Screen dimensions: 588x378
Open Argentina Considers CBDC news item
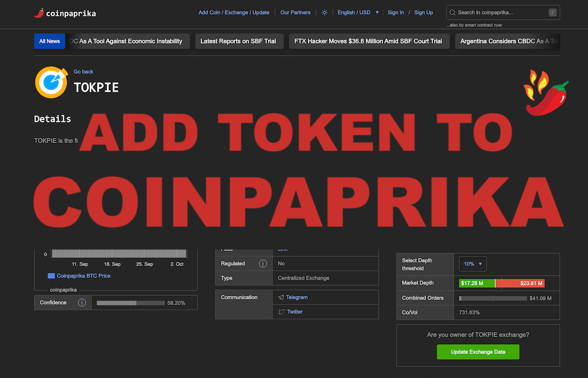[508, 41]
